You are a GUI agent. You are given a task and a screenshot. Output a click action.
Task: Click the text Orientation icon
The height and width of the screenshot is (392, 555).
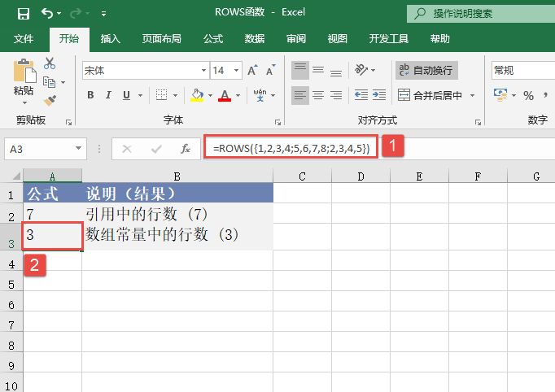(x=362, y=70)
